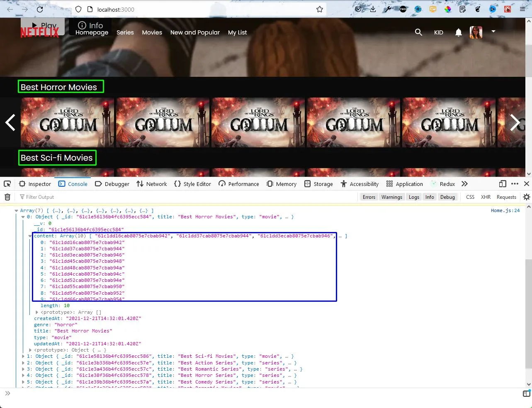The width and height of the screenshot is (532, 408).
Task: Open the shield tracking protection icon
Action: click(78, 9)
